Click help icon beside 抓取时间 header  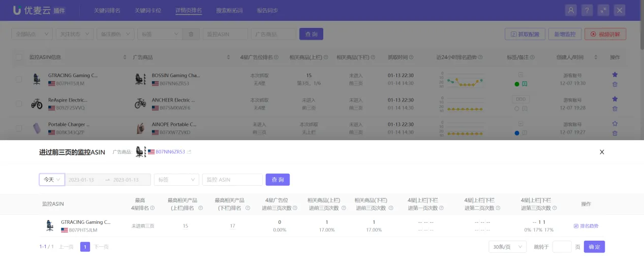[x=411, y=57]
